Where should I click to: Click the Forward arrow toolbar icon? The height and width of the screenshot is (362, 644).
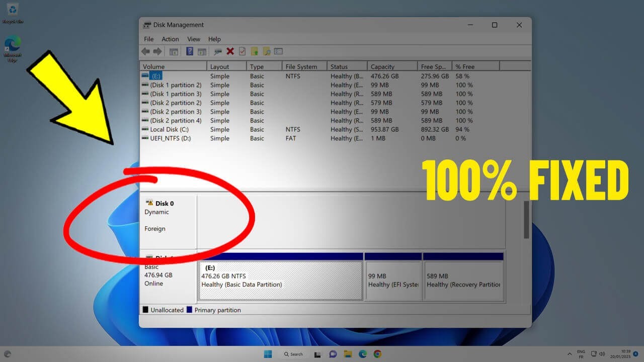click(x=157, y=51)
